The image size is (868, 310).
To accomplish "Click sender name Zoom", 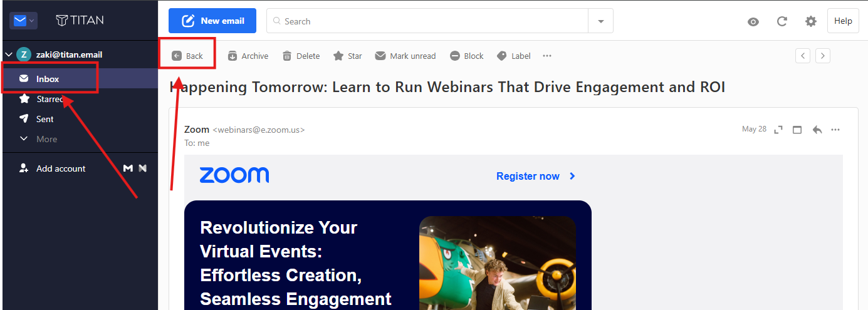I will [x=197, y=129].
